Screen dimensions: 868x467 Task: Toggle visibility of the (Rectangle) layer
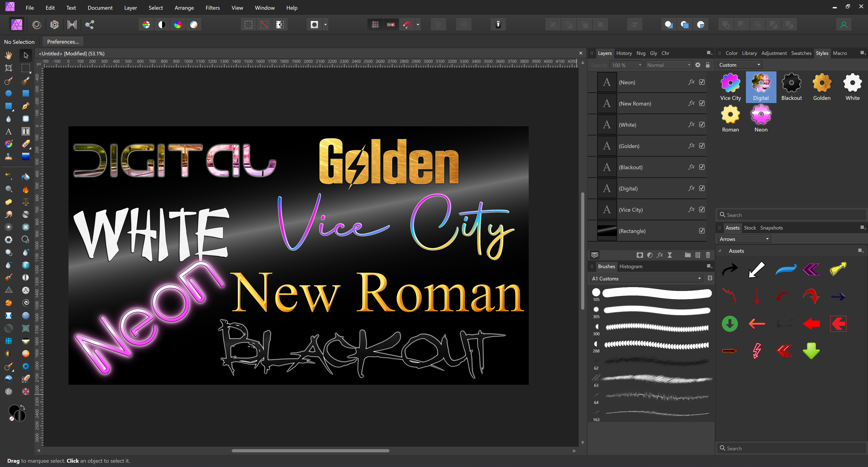point(702,231)
